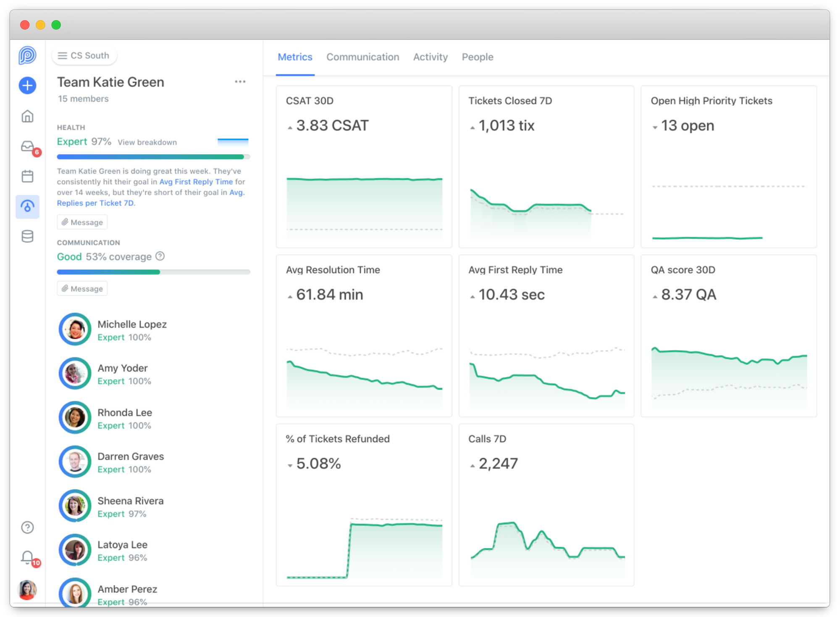This screenshot has height=617, width=840.
Task: Switch to the Communication tab
Action: [363, 57]
